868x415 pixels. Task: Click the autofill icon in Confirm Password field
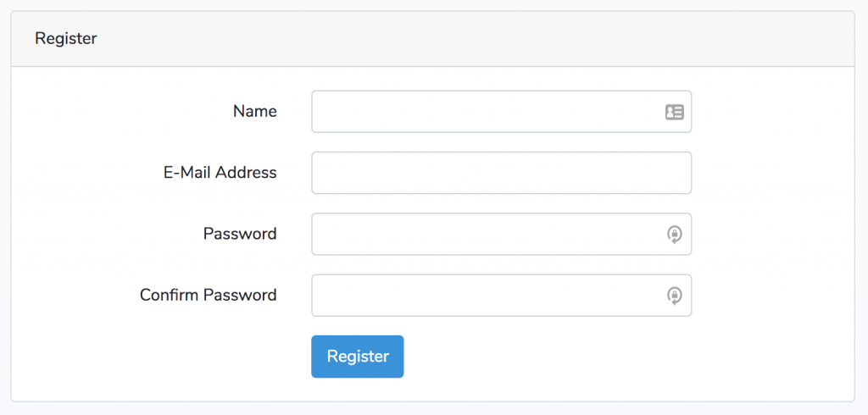[675, 295]
